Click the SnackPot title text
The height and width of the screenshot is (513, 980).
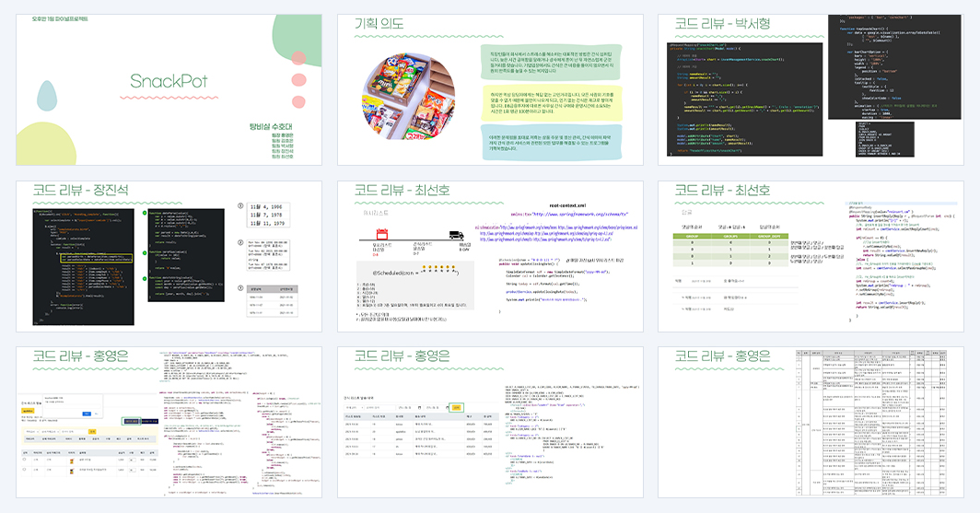tap(169, 81)
